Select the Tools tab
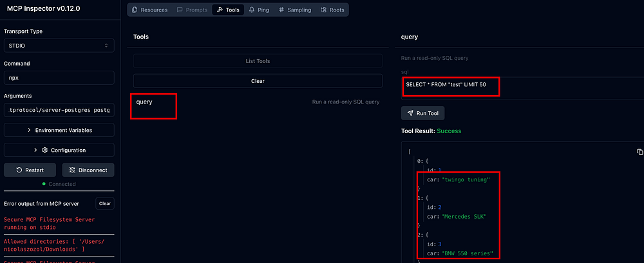The image size is (644, 263). [x=228, y=10]
